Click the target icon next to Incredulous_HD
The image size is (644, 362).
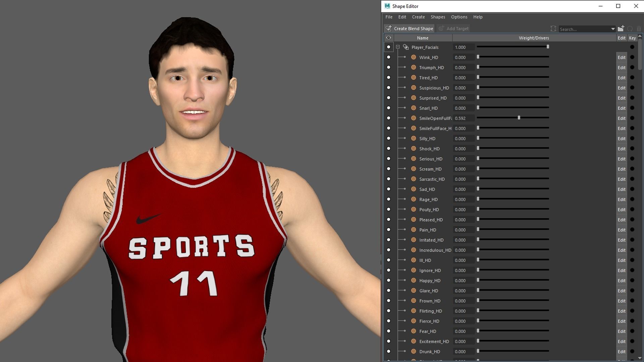click(414, 250)
